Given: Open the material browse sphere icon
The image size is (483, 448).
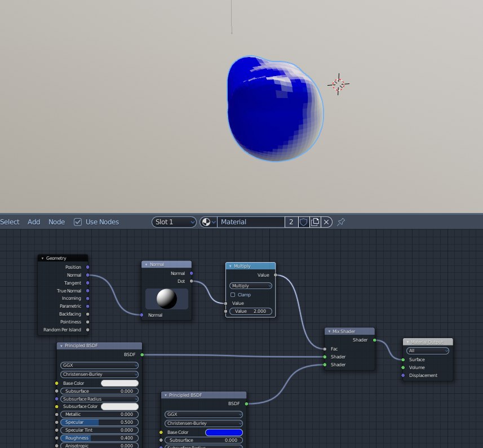Looking at the screenshot, I should 208,222.
